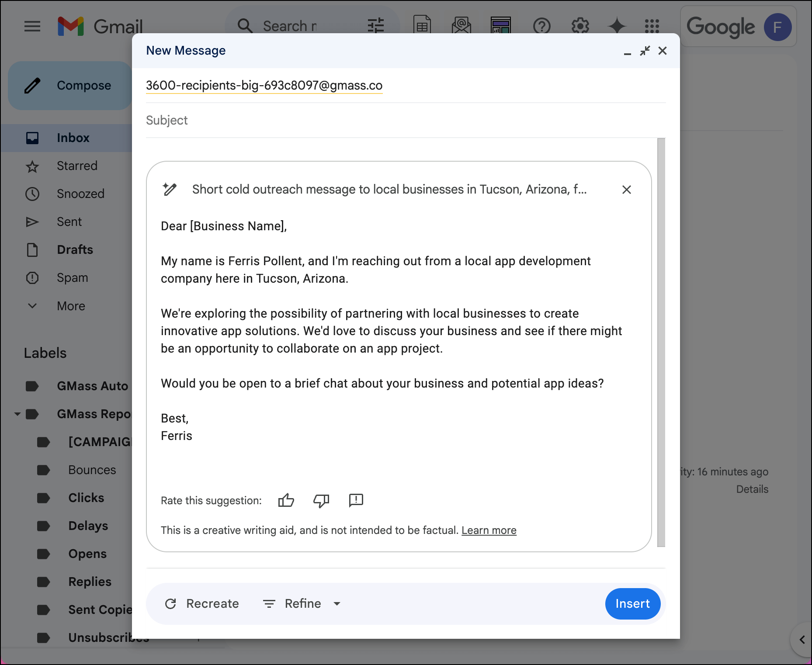Open the Sent folder
This screenshot has width=812, height=665.
click(x=66, y=222)
